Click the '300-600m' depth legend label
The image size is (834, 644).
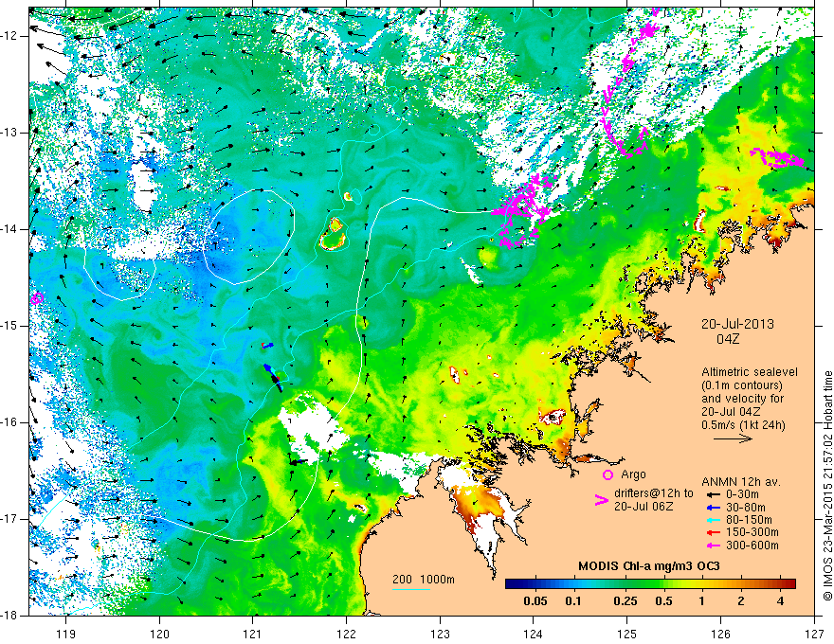click(752, 546)
